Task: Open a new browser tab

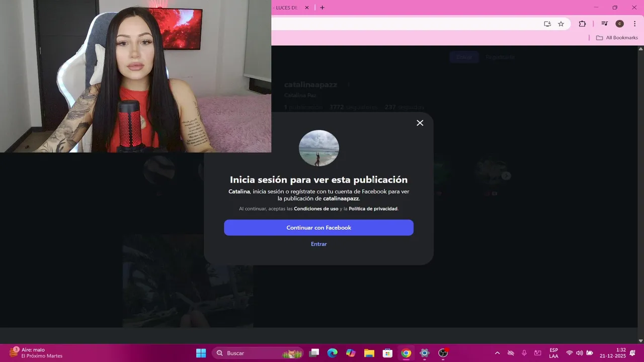Action: [x=323, y=8]
